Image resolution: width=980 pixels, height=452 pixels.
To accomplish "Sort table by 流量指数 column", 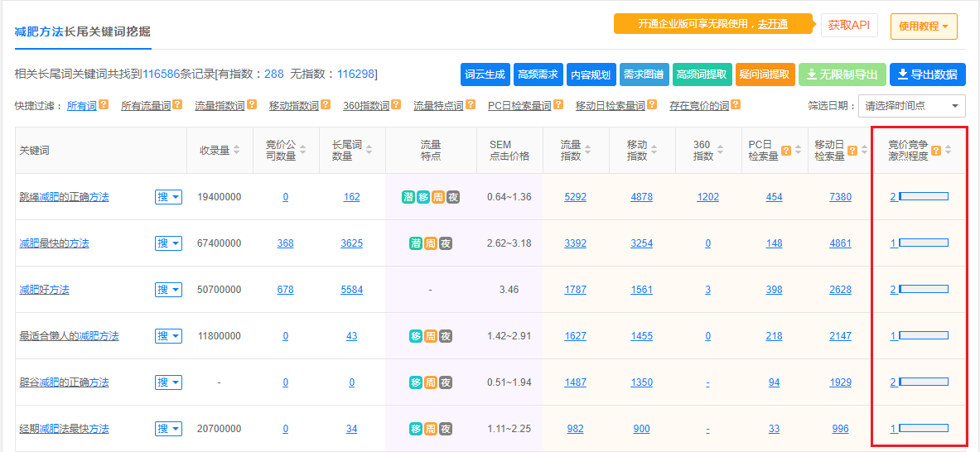I will pyautogui.click(x=588, y=150).
